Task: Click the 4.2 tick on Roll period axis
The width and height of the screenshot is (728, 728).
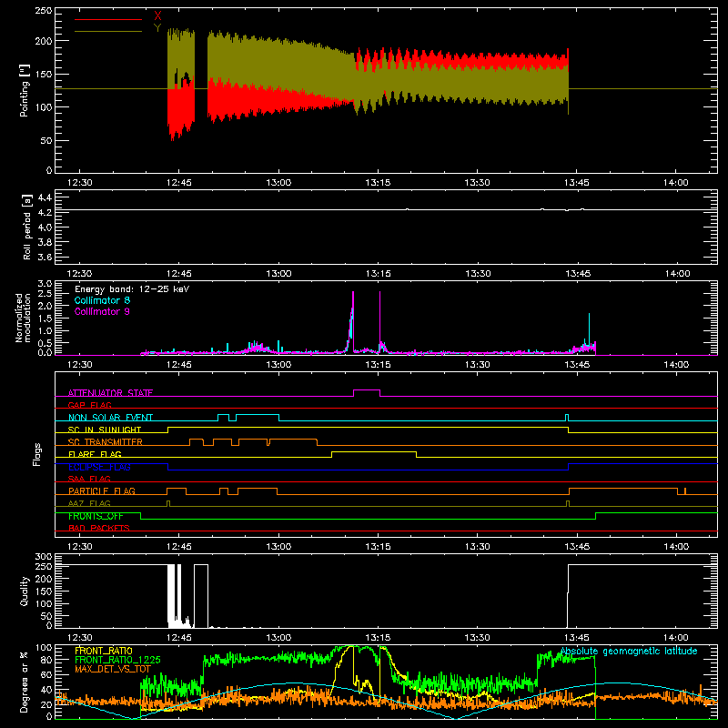Action: (x=45, y=213)
